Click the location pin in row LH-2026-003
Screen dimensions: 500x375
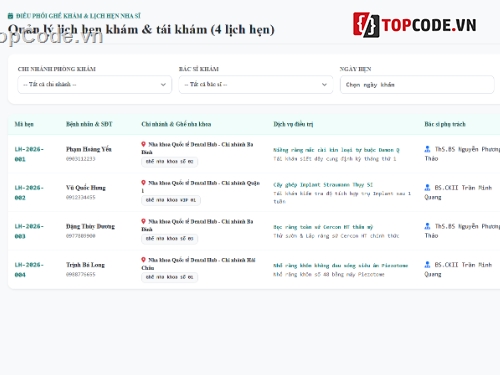[143, 221]
